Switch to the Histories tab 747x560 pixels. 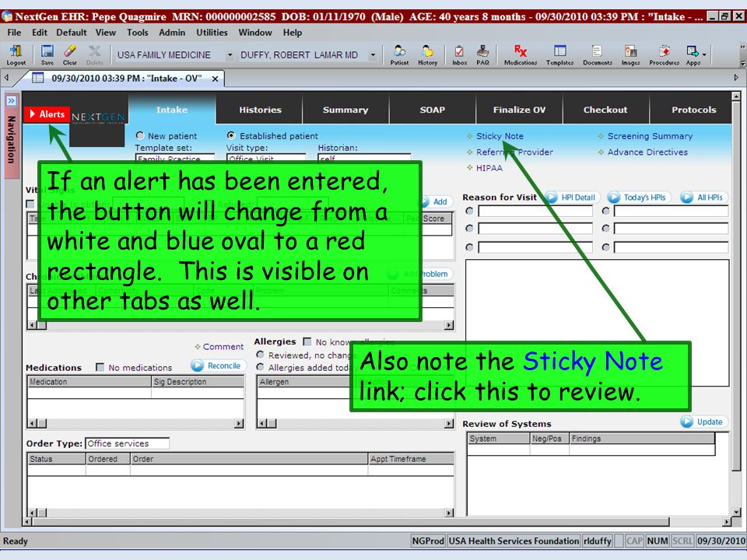pyautogui.click(x=260, y=110)
